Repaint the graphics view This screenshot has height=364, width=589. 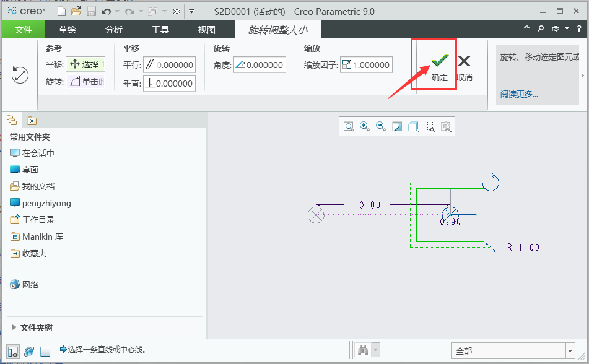[x=396, y=126]
